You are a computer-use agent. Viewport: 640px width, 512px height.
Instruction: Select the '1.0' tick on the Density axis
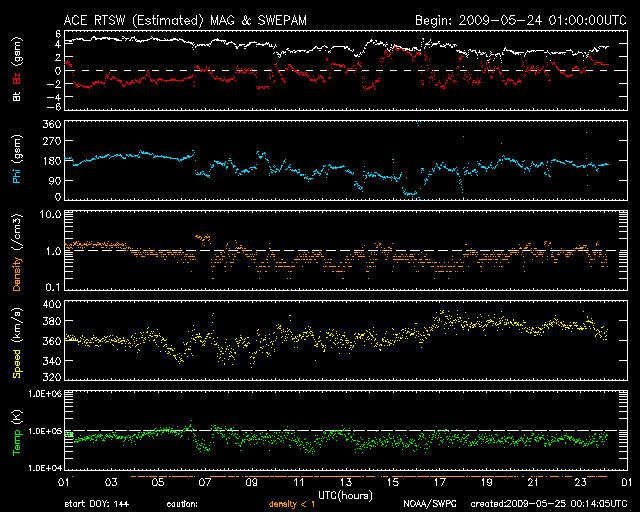coord(53,251)
